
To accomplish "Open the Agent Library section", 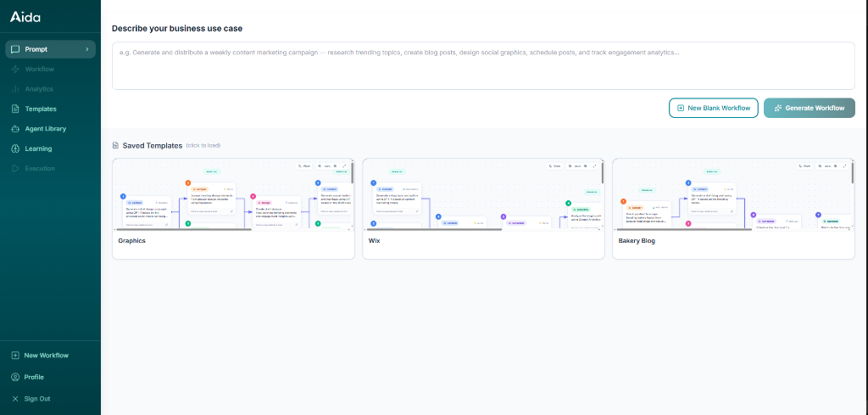I will (50, 129).
